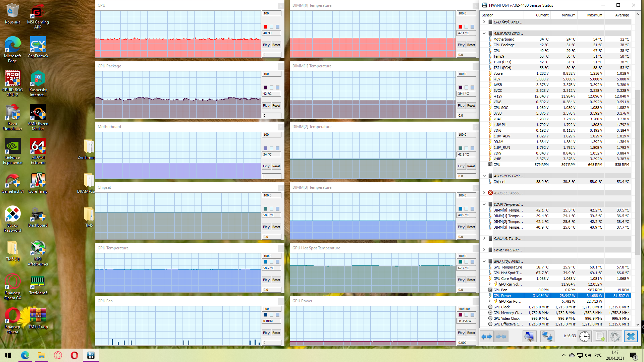Click the expand sensor window arrows icon
Screen dimensions: 644x362
[487, 336]
